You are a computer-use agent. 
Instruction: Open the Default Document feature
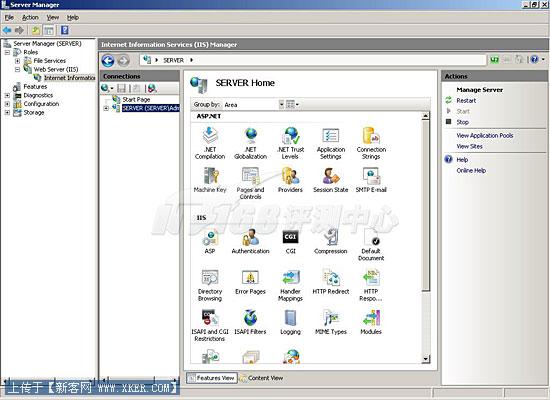(x=371, y=245)
